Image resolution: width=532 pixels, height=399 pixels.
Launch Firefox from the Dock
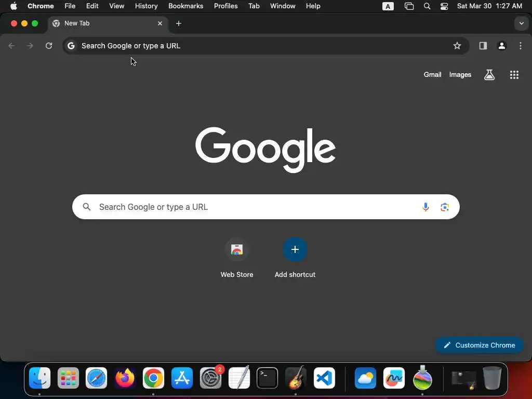click(x=125, y=378)
